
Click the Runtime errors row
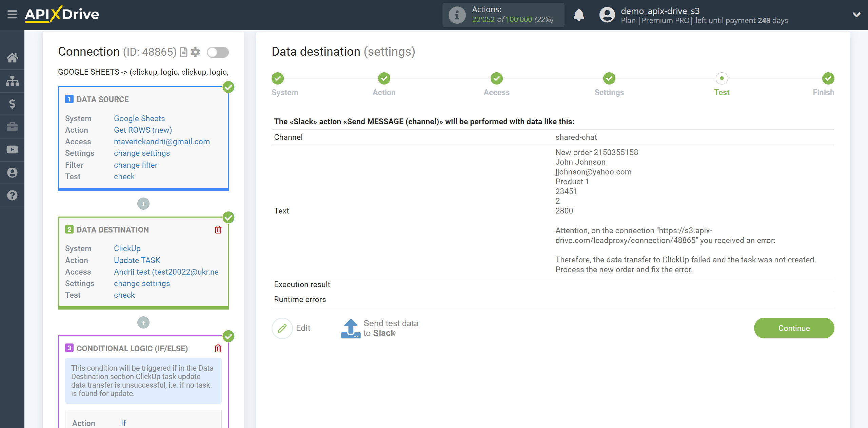(x=553, y=299)
